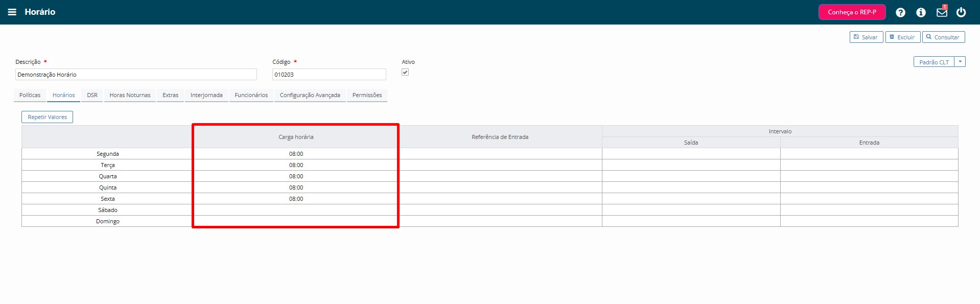Open the hamburger menu
Image resolution: width=980 pixels, height=304 pixels.
pyautogui.click(x=12, y=12)
